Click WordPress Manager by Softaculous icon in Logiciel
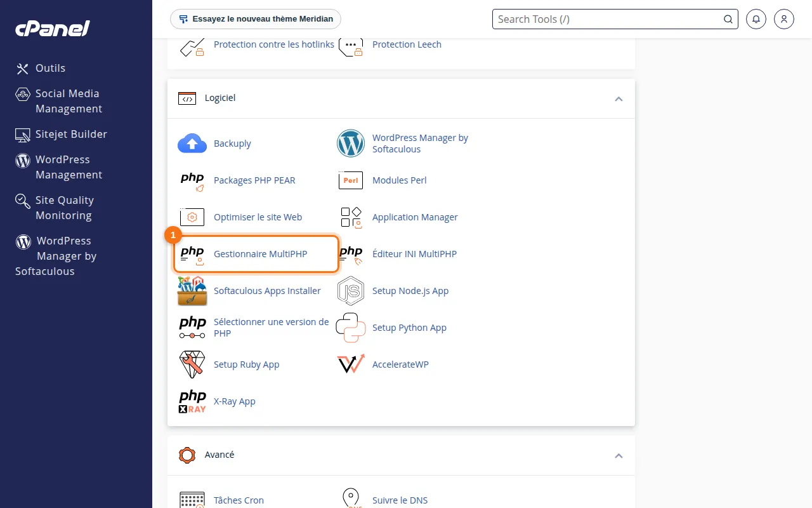Image resolution: width=812 pixels, height=508 pixels. click(351, 144)
